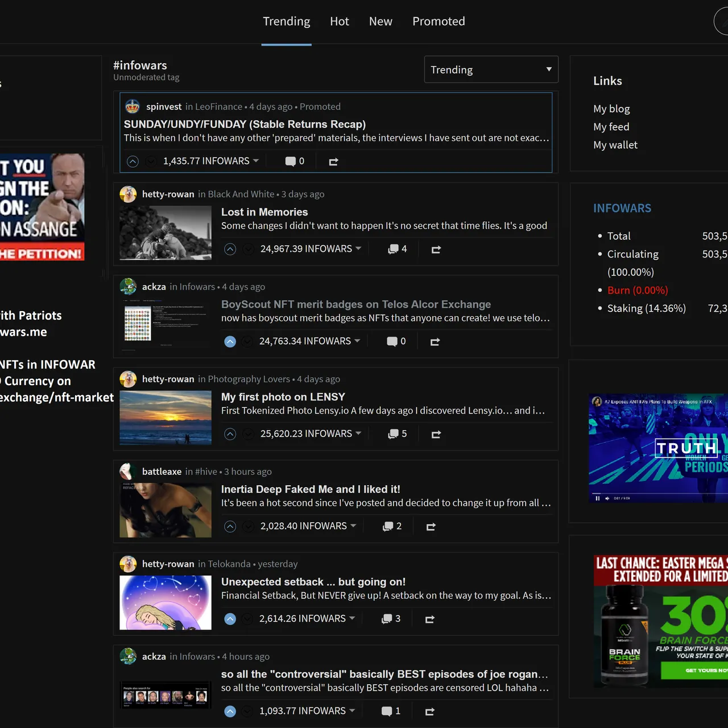Viewport: 728px width, 728px height.
Task: Downvote the 'My first photo on LENSY' post
Action: [248, 434]
